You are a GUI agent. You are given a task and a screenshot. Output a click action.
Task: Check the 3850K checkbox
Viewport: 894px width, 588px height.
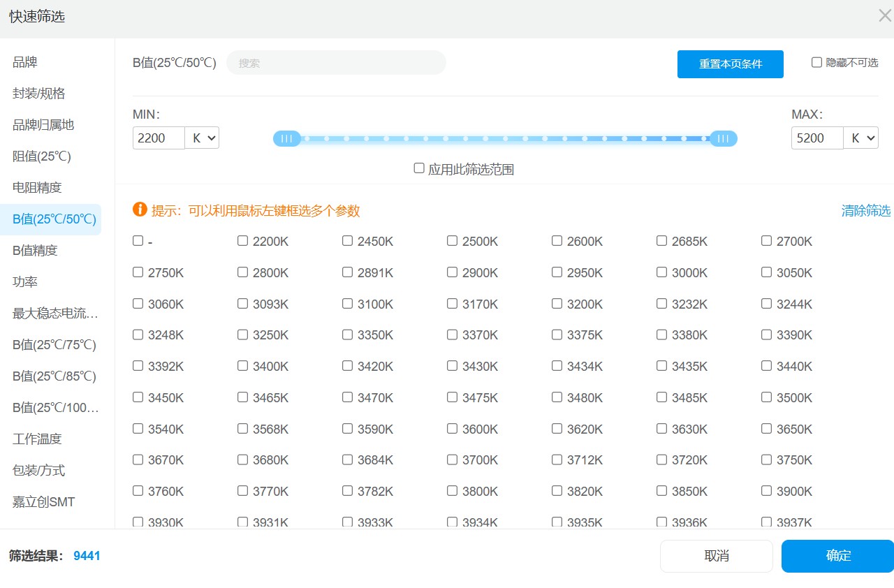coord(661,491)
